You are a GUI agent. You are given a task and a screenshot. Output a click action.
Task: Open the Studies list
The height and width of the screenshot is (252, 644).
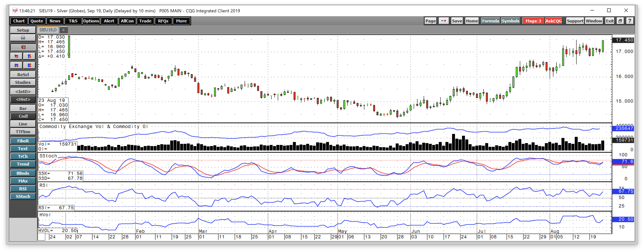tap(23, 82)
